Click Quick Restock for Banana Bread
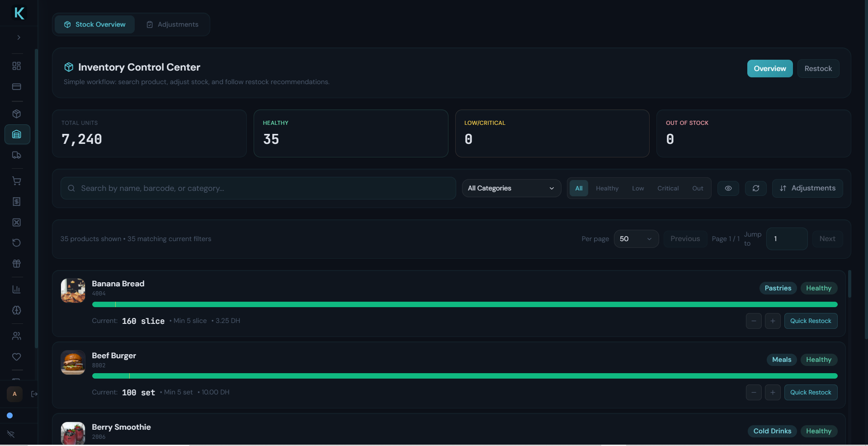 [x=810, y=321]
